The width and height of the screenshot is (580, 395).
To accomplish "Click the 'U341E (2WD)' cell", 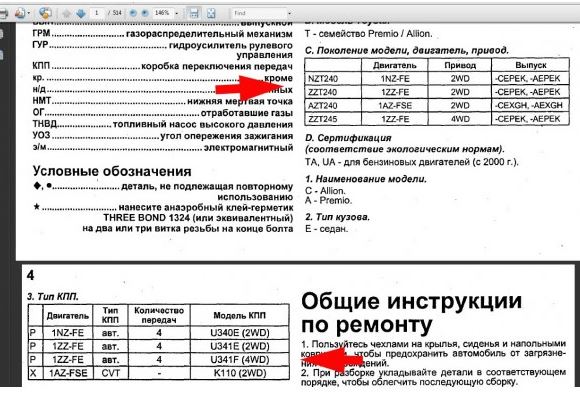I will [240, 347].
